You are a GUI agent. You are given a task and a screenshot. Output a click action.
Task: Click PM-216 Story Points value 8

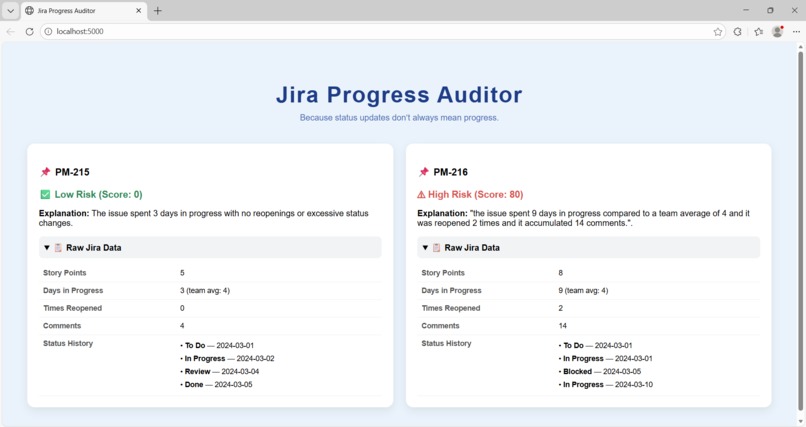(560, 273)
